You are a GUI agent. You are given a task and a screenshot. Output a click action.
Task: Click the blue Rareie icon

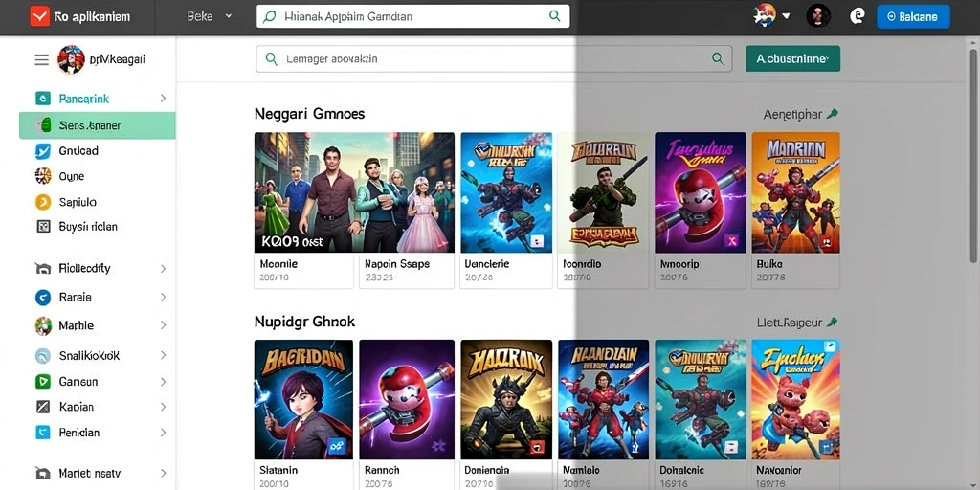coord(42,297)
